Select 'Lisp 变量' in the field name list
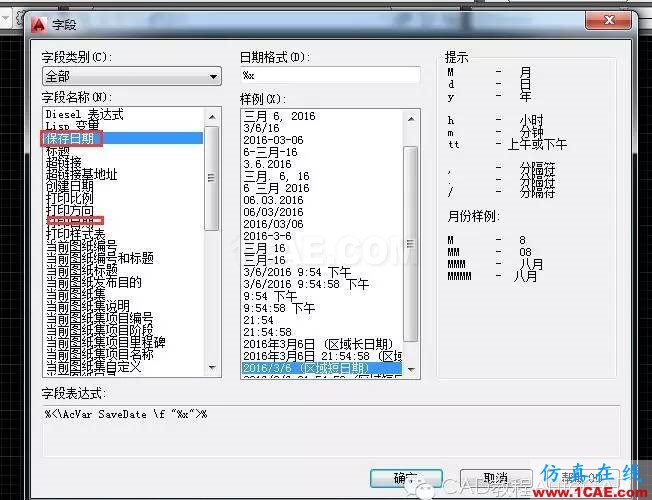Screen dimensions: 652x500 (72, 125)
